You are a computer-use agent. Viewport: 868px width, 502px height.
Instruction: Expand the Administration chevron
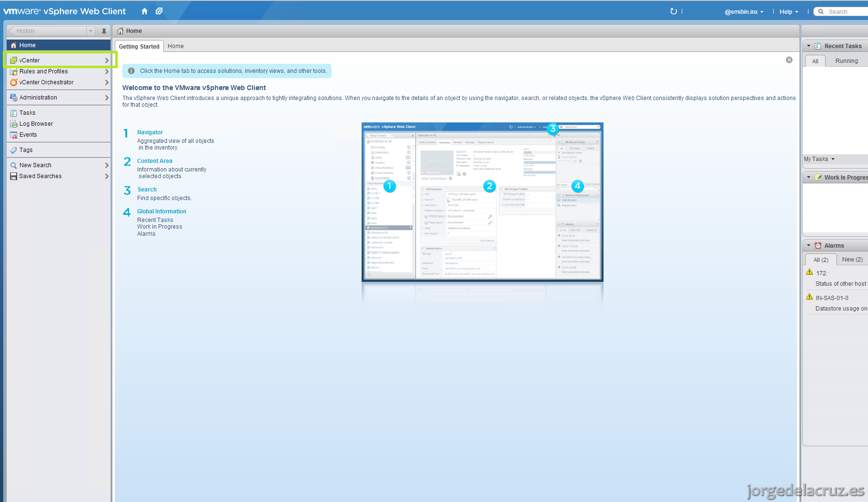[x=107, y=98]
